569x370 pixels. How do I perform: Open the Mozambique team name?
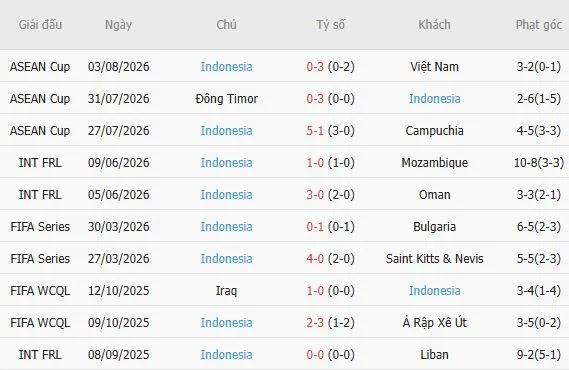(x=434, y=163)
